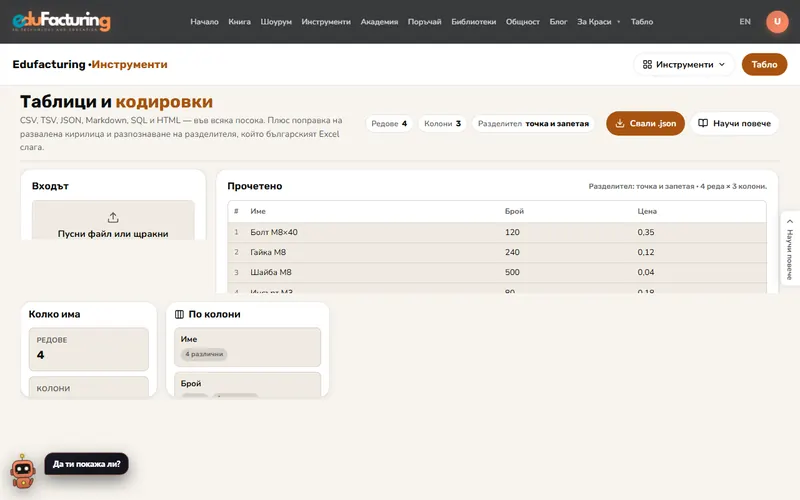The image size is (800, 500).
Task: Click quantity cell 240
Action: 512,252
